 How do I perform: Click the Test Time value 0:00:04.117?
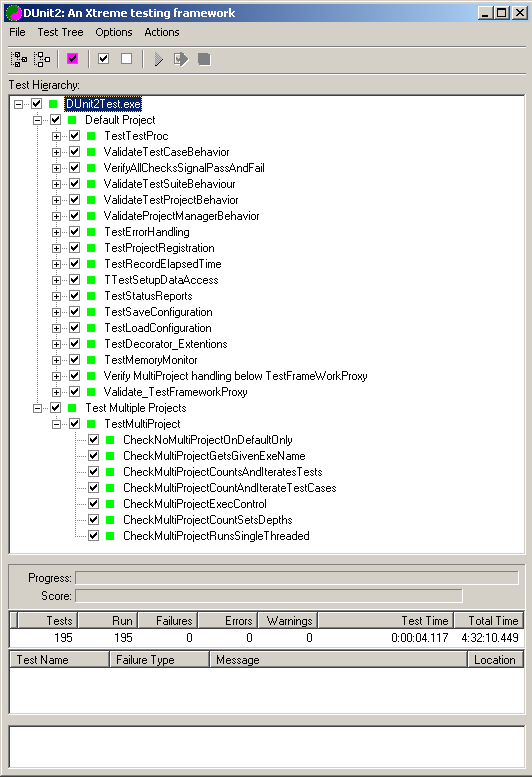(419, 638)
